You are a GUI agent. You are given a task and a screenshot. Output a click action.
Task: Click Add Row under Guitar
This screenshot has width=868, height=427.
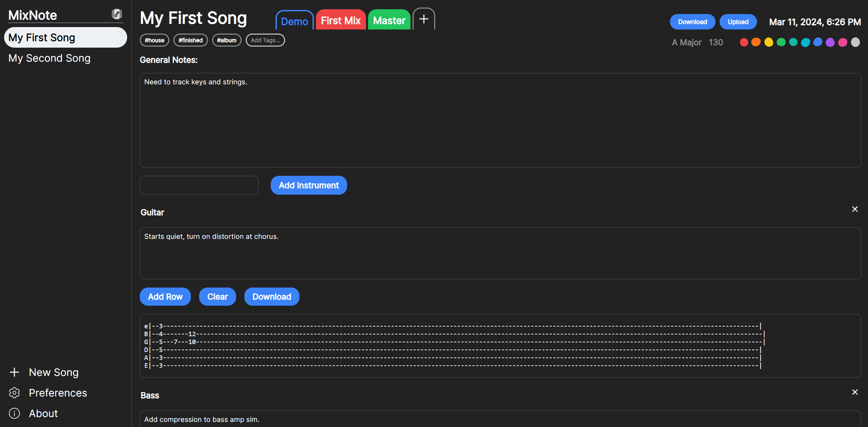165,297
